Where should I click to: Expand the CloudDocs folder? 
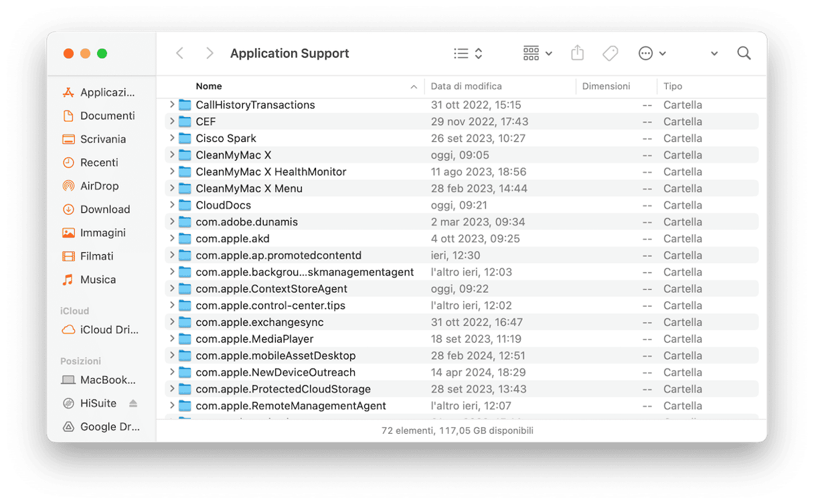point(172,205)
